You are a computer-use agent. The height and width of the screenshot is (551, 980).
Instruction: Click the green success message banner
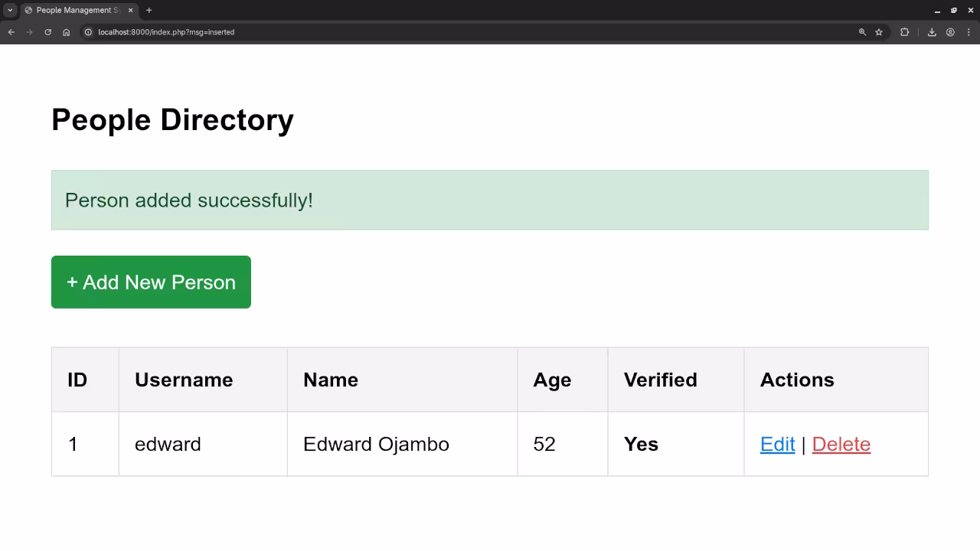click(490, 200)
